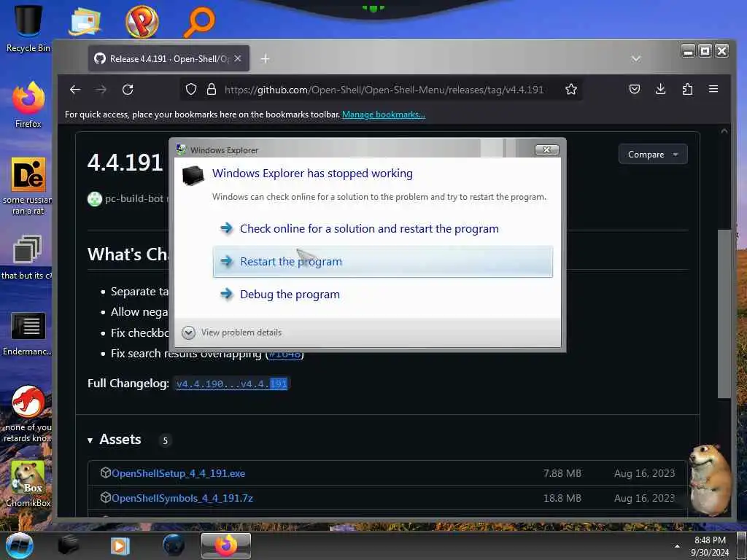Save page to Pocket

pyautogui.click(x=634, y=89)
